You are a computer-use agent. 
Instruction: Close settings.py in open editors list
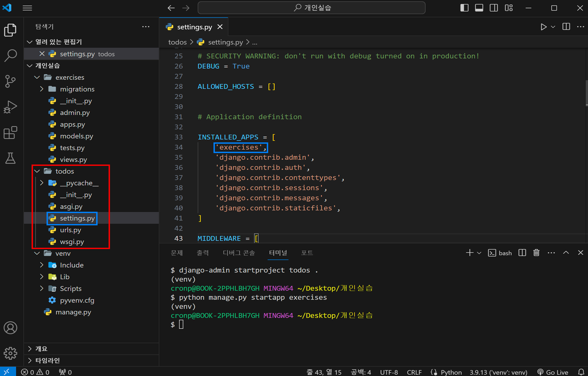[42, 54]
